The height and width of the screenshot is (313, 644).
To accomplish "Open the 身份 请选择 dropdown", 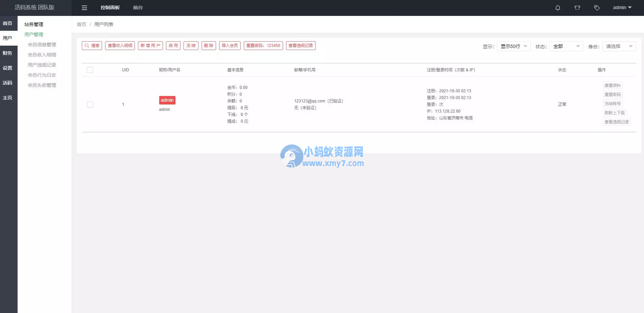I will [619, 46].
